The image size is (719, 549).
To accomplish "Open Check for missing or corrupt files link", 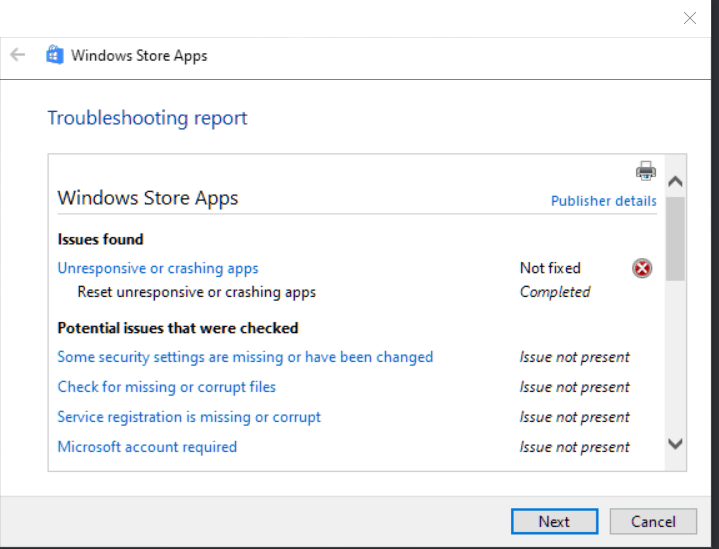I will click(x=166, y=387).
